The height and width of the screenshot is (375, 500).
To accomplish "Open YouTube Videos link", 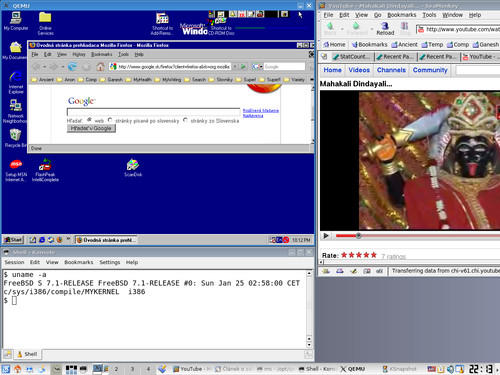I will 359,70.
